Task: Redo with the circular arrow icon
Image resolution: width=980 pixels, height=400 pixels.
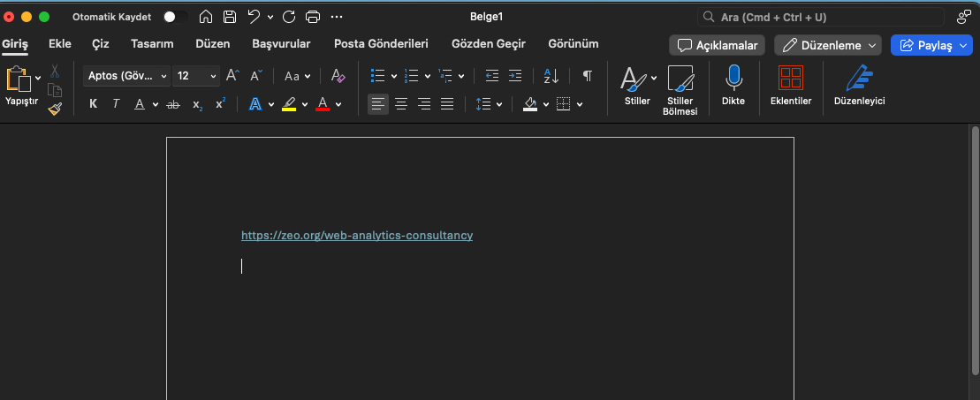Action: pos(289,17)
